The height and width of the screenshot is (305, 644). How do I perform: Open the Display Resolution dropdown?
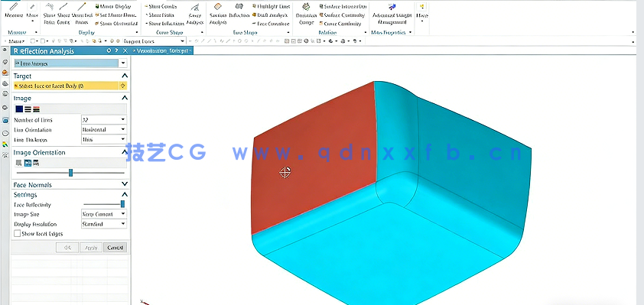pos(123,224)
